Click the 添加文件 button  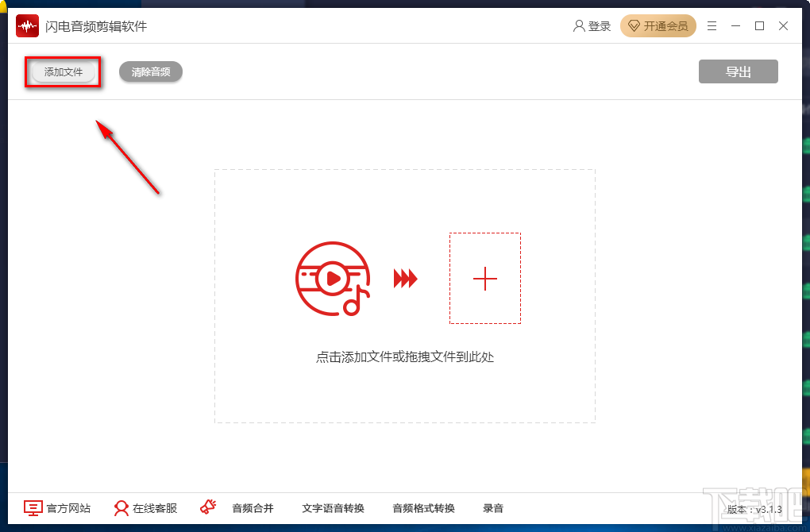pos(62,71)
